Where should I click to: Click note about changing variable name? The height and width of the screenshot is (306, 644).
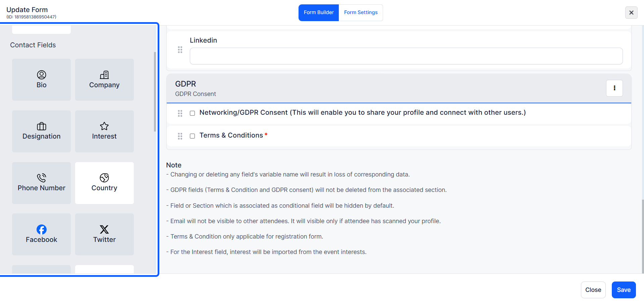point(288,174)
